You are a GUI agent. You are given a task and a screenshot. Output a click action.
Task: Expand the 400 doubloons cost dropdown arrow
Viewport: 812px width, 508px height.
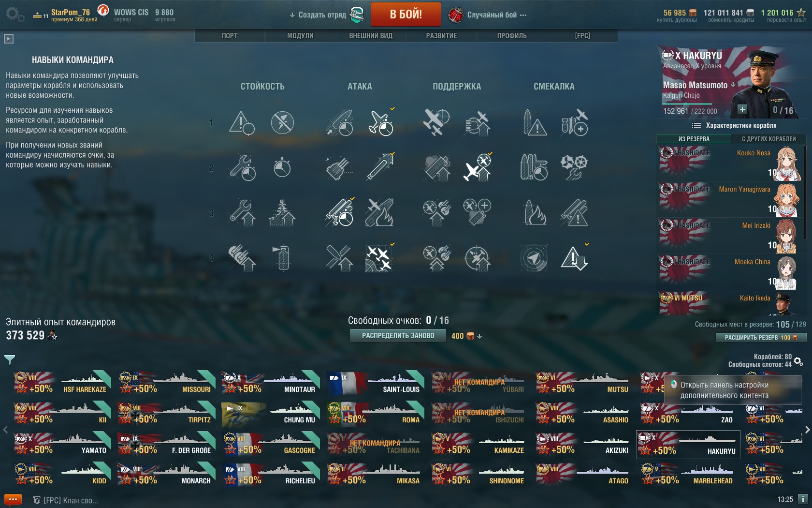tap(479, 336)
